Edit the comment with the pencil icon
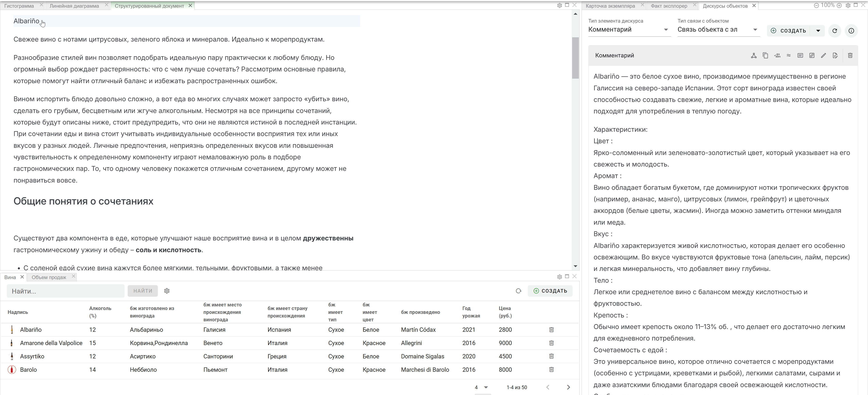This screenshot has width=868, height=395. tap(823, 56)
